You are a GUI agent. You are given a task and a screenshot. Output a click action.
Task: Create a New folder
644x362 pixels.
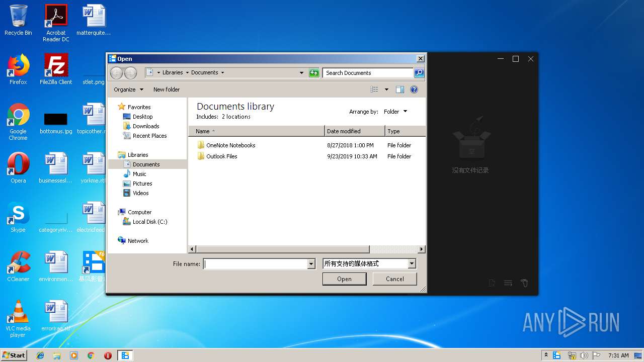[167, 89]
